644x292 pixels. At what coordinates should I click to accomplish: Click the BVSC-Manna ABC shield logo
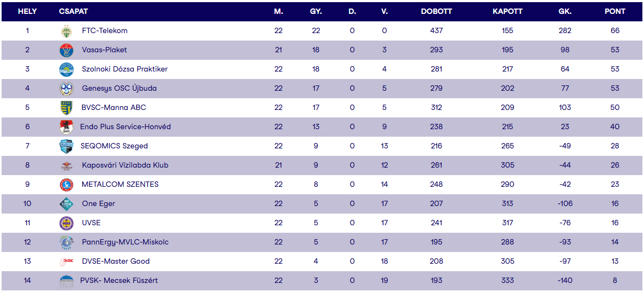click(66, 108)
